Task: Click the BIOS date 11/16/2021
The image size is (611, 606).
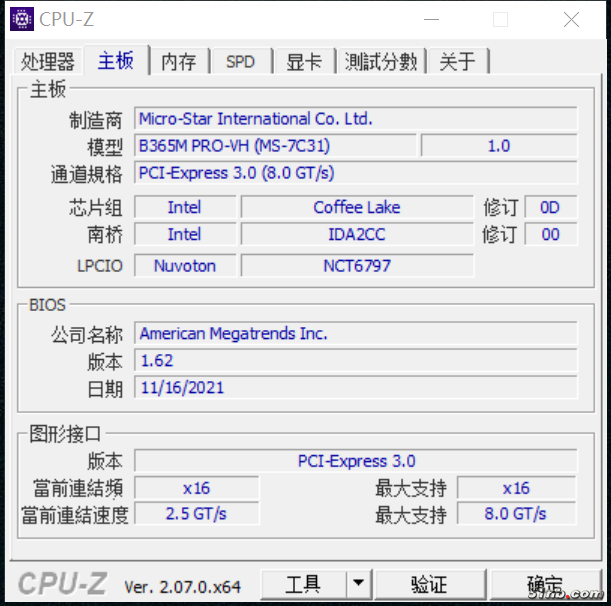Action: (x=355, y=387)
